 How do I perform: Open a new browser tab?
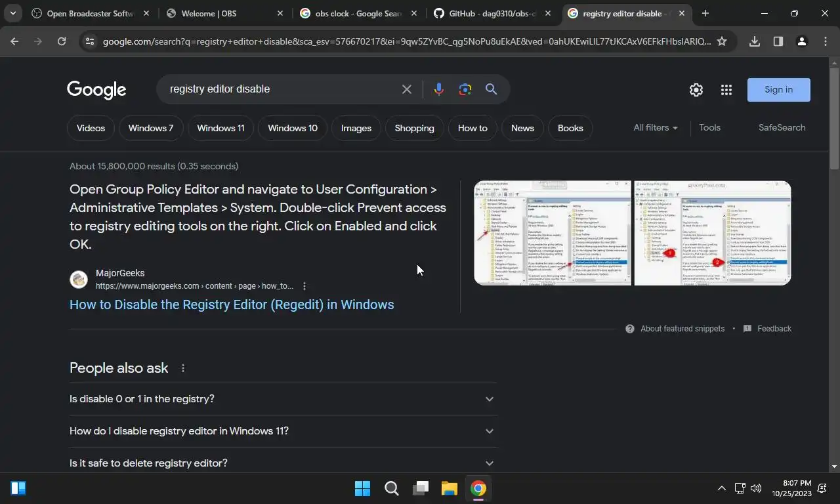pos(705,13)
